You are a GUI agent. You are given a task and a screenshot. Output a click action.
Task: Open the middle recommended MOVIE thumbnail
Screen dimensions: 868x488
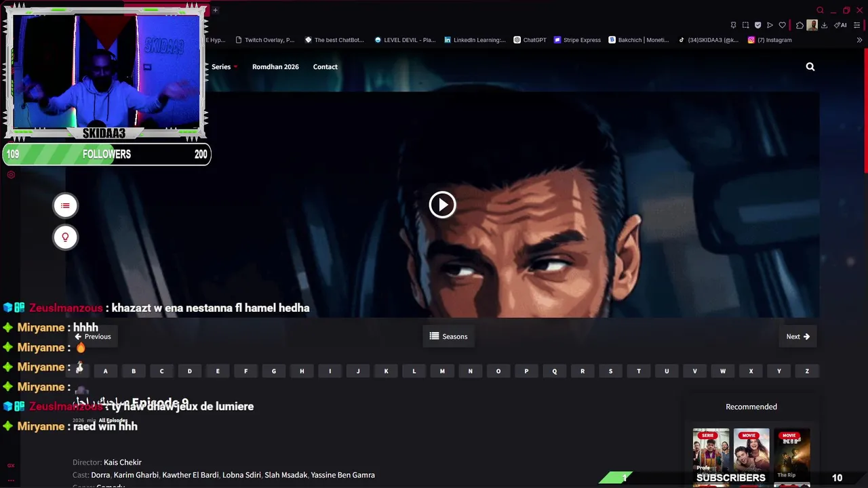751,453
